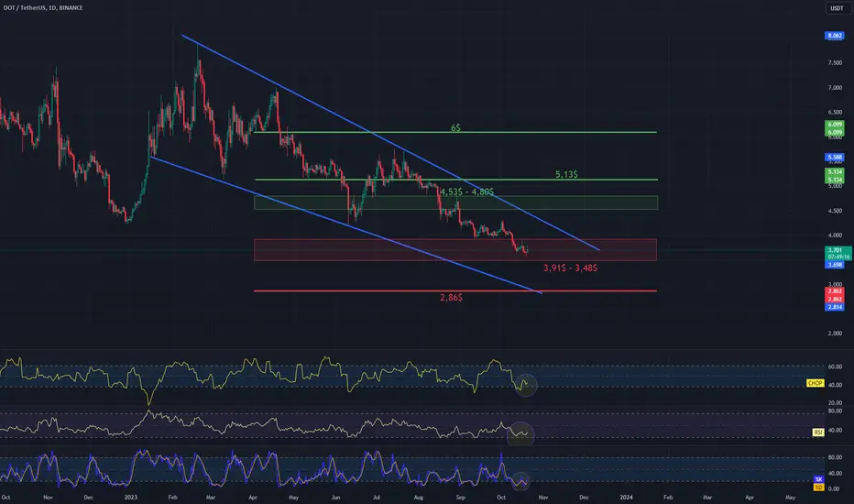Click the 6.500 price axis value

835,112
